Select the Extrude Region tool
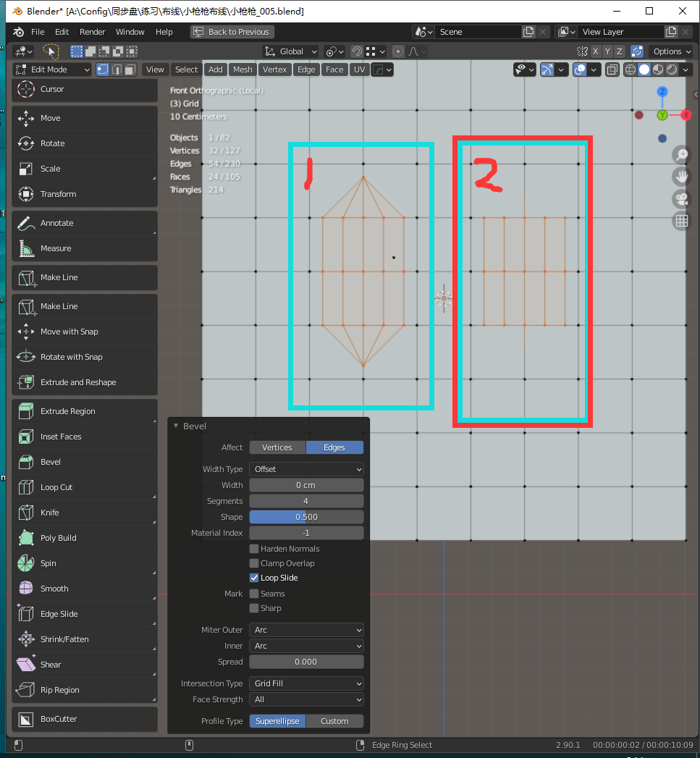The width and height of the screenshot is (700, 758). tap(85, 411)
